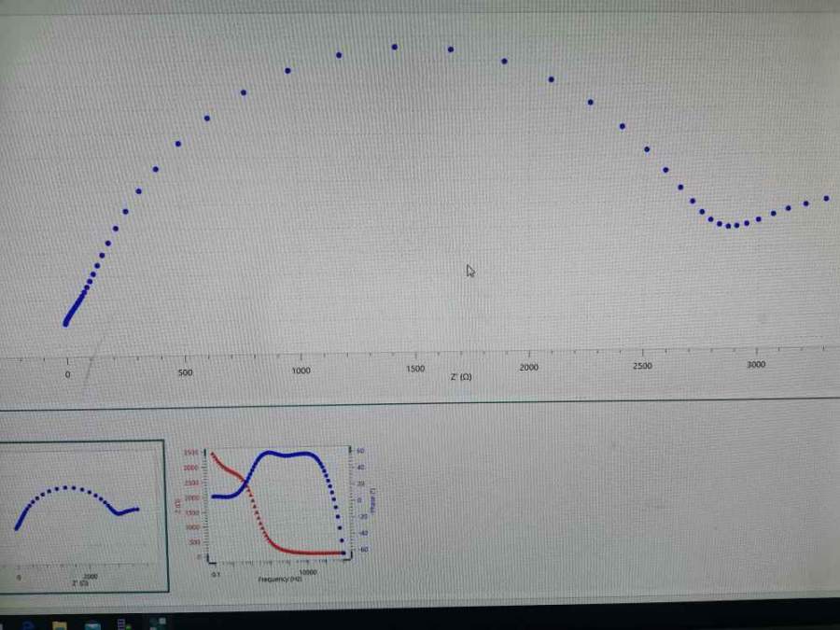Select the Nyquist plot thumbnail
This screenshot has height=630, width=840.
pyautogui.click(x=84, y=516)
